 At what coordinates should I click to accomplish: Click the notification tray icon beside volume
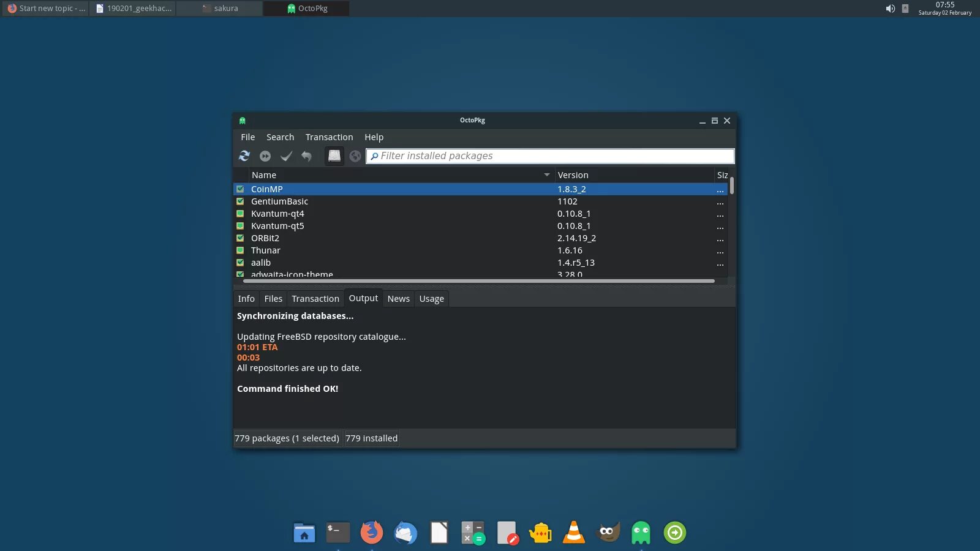pyautogui.click(x=905, y=9)
